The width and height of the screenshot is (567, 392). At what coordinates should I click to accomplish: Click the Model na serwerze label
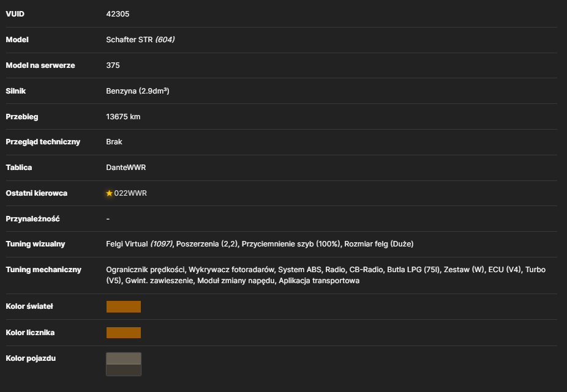(40, 65)
